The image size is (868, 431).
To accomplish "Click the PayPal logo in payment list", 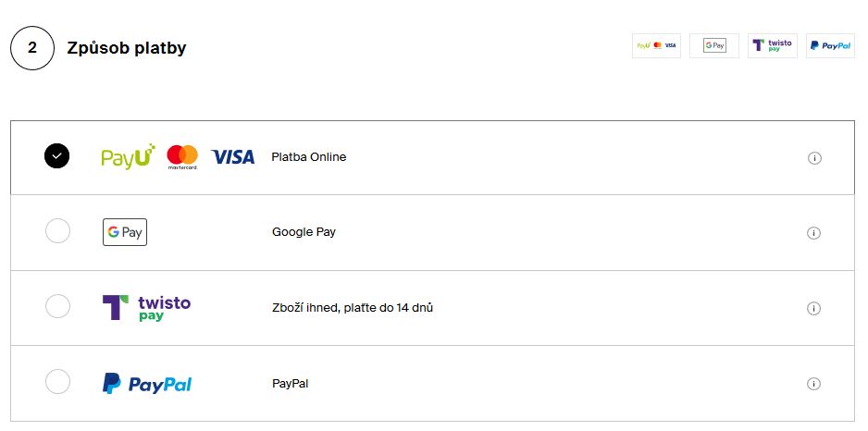I will [x=147, y=383].
